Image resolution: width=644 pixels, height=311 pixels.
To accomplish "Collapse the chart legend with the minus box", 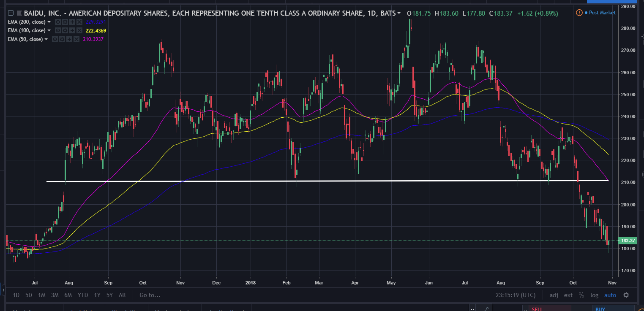I will pyautogui.click(x=11, y=13).
